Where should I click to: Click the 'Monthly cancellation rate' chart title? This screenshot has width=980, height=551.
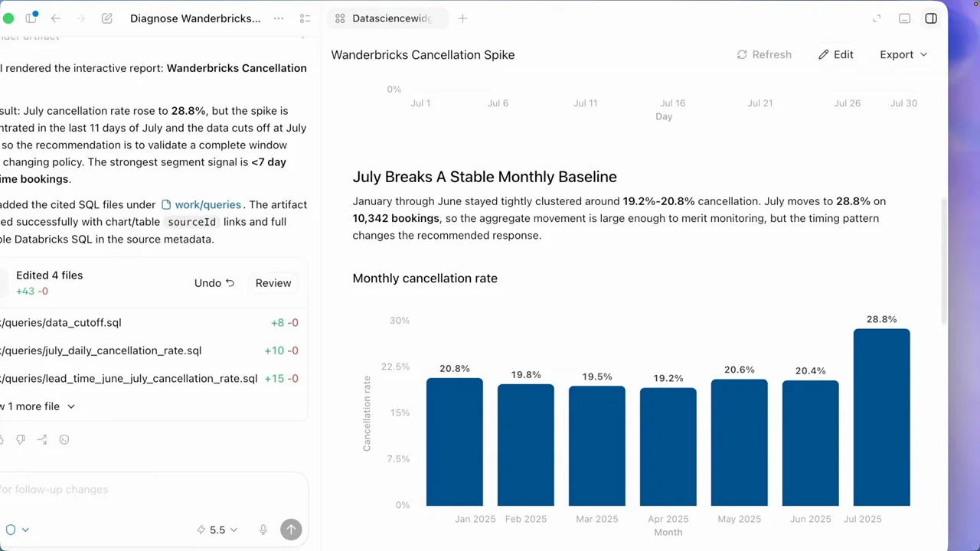pos(425,278)
